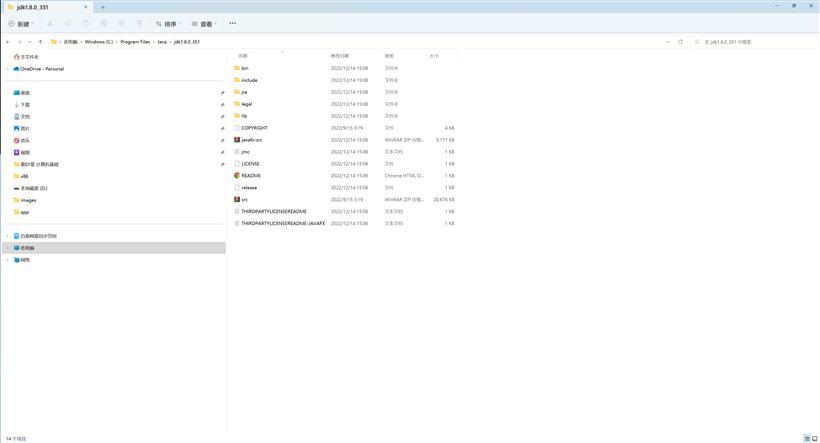Open Pictures in navigation pane
The image size is (820, 443).
22,129
